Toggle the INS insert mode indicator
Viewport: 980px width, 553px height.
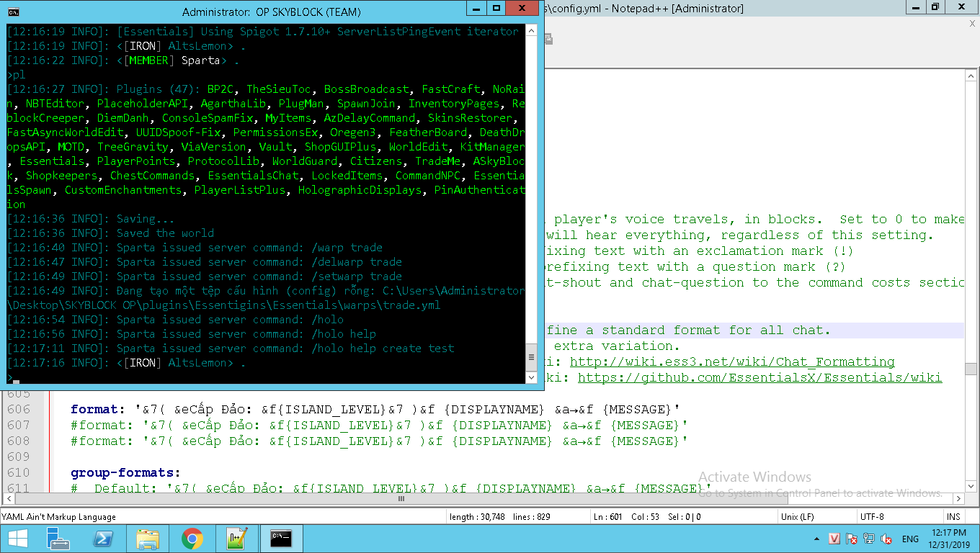click(x=954, y=516)
